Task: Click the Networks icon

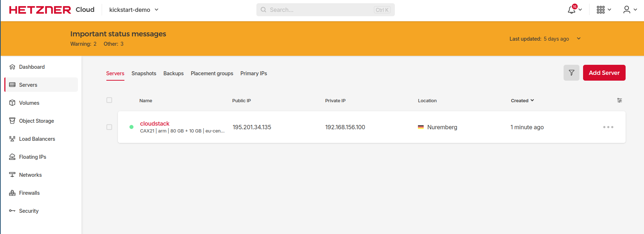Action: (12, 175)
